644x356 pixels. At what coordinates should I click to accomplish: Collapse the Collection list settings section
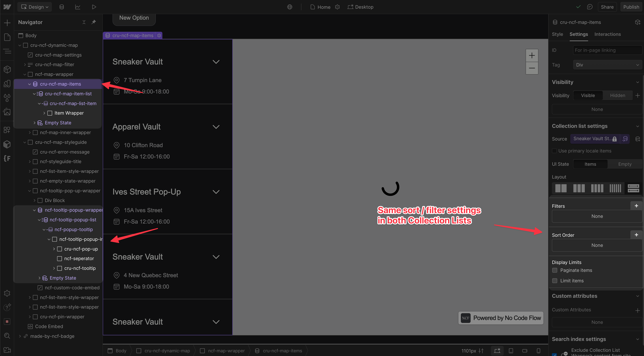coord(637,126)
